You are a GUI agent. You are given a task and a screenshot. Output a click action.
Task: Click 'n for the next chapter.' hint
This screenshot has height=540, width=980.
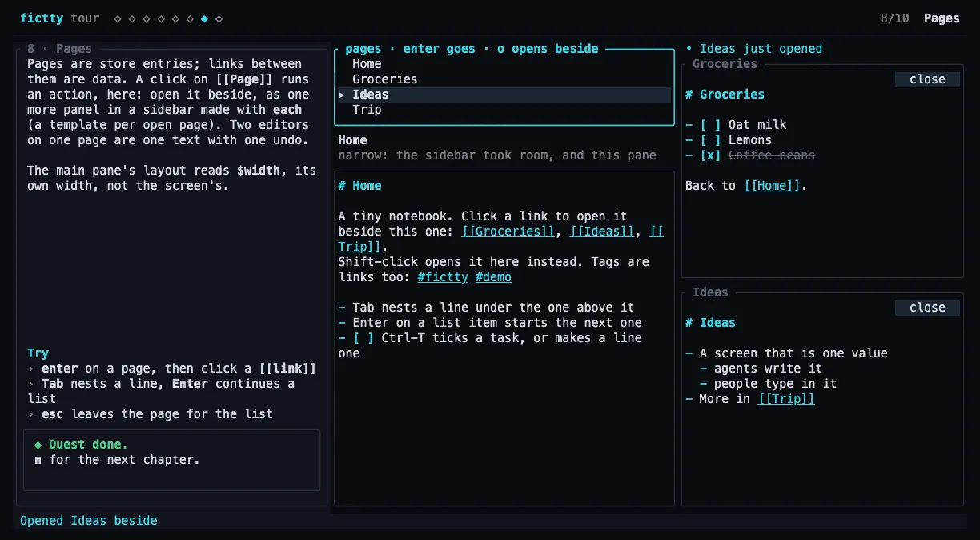[117, 460]
